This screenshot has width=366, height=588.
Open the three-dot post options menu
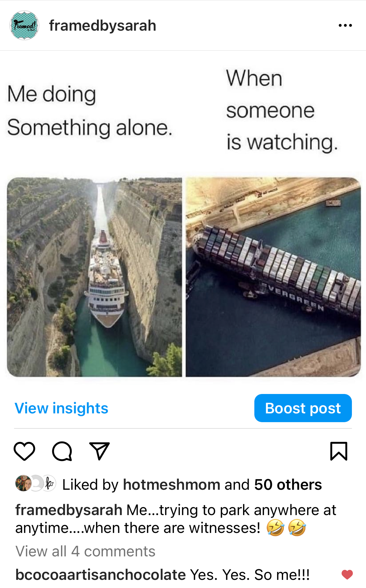345,25
